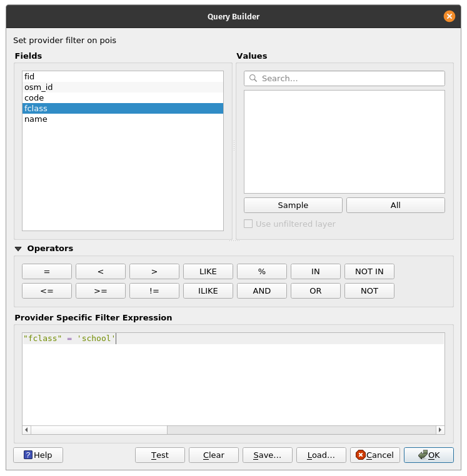This screenshot has width=467, height=476.
Task: Collapse the Operators section
Action: (18, 249)
